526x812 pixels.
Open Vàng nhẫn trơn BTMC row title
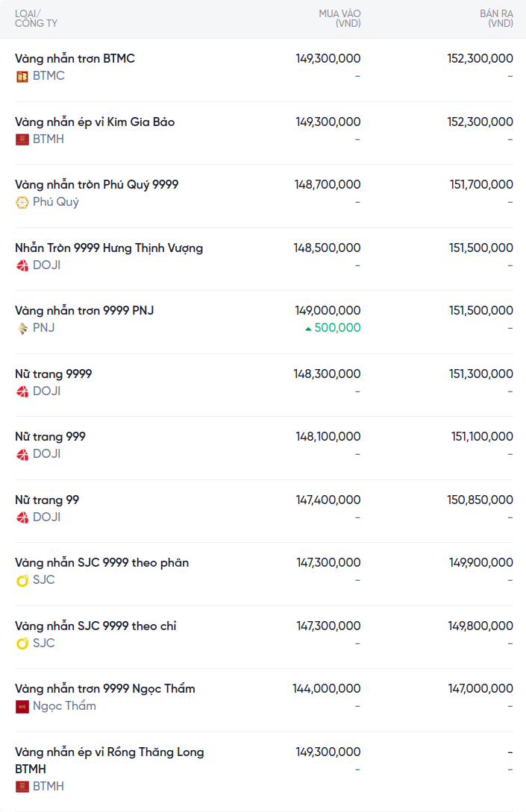[75, 58]
